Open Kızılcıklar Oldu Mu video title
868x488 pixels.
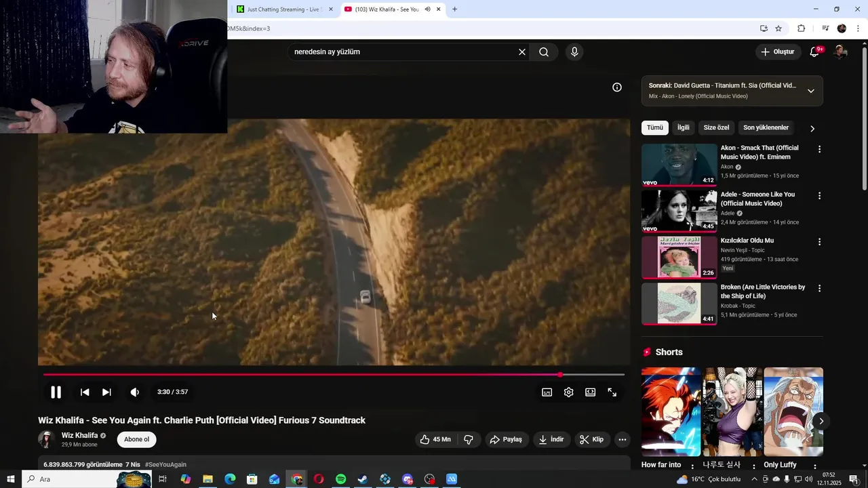(x=747, y=241)
